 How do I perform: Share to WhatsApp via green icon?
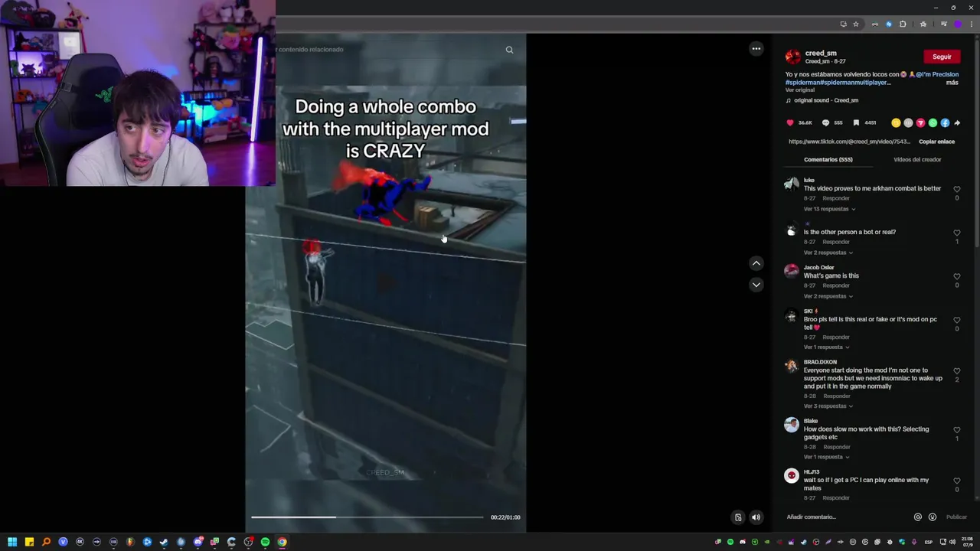pyautogui.click(x=933, y=122)
